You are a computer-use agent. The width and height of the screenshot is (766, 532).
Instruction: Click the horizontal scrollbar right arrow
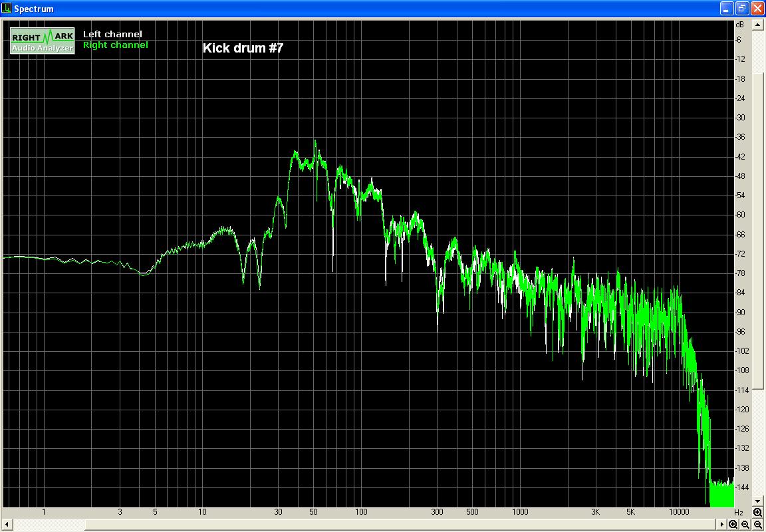click(722, 524)
